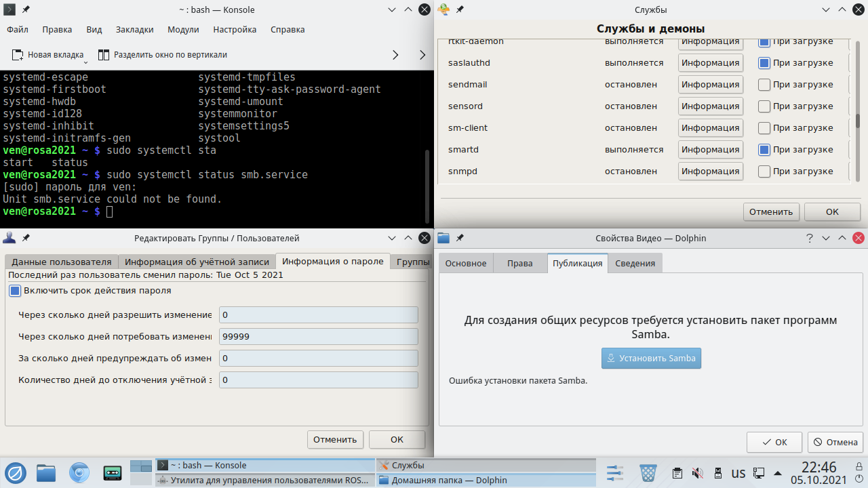The image size is (868, 488).
Task: Expand the Konsole toolbar overflow chevron
Action: click(396, 55)
